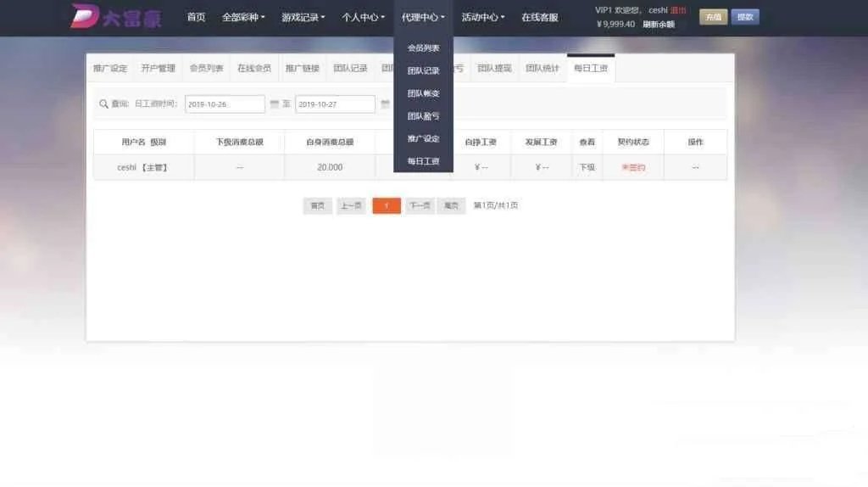Go to 下一页 next page
The width and height of the screenshot is (868, 487).
tap(419, 205)
